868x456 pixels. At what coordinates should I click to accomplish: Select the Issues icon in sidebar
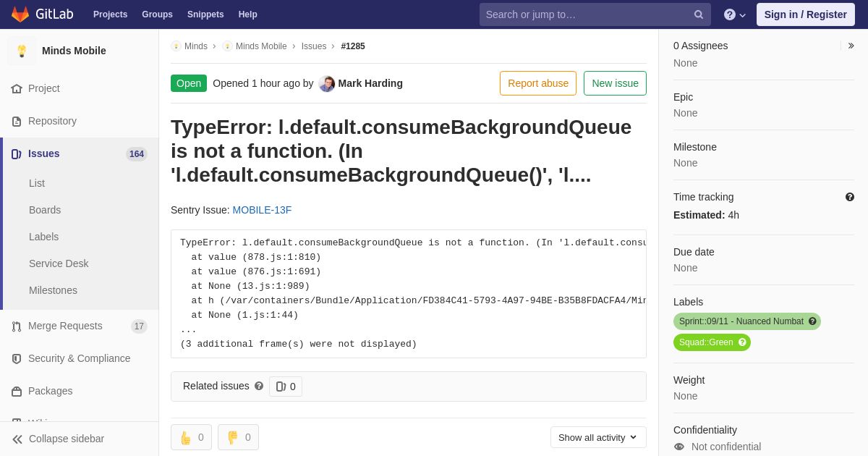(x=17, y=153)
